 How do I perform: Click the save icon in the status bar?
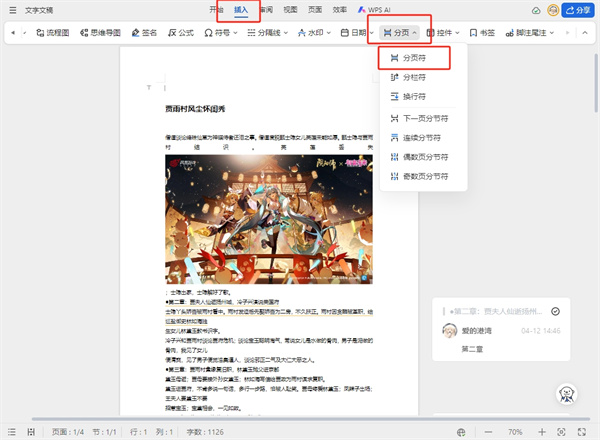(31, 432)
